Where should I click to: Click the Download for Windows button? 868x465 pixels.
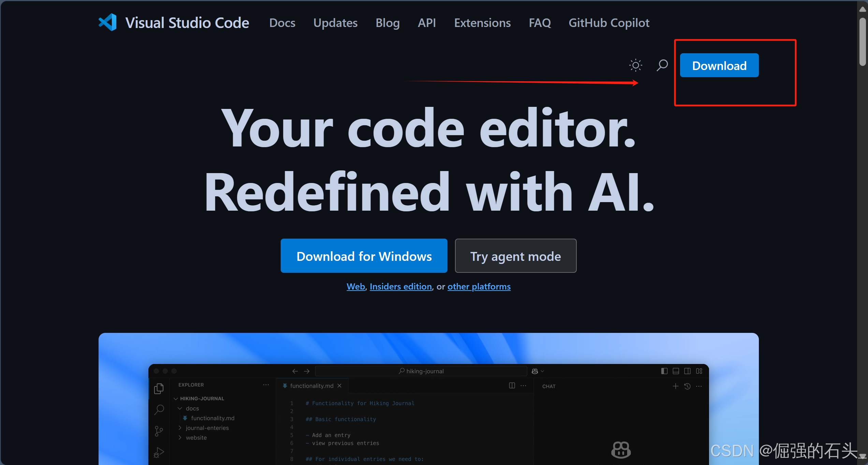point(364,256)
